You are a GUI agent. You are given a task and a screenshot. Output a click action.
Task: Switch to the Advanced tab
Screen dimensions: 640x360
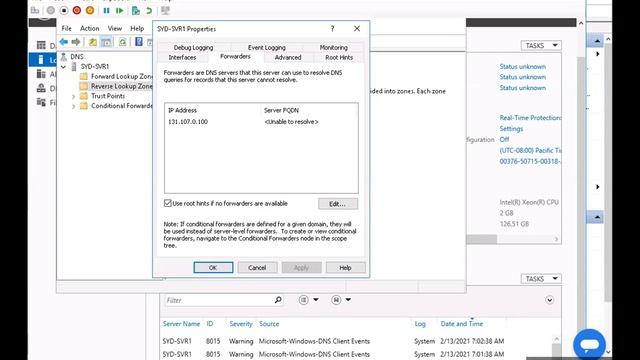click(x=288, y=58)
